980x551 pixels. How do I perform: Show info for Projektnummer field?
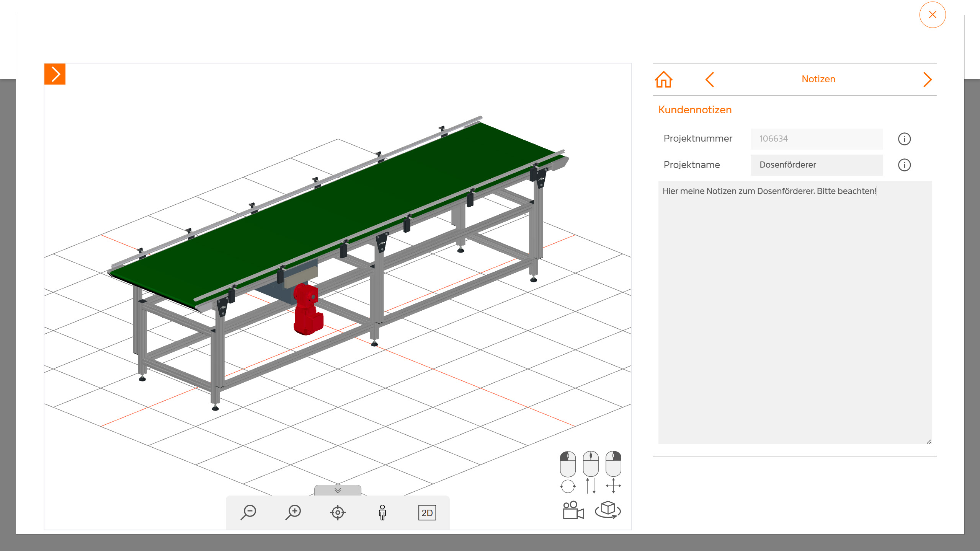(x=904, y=139)
